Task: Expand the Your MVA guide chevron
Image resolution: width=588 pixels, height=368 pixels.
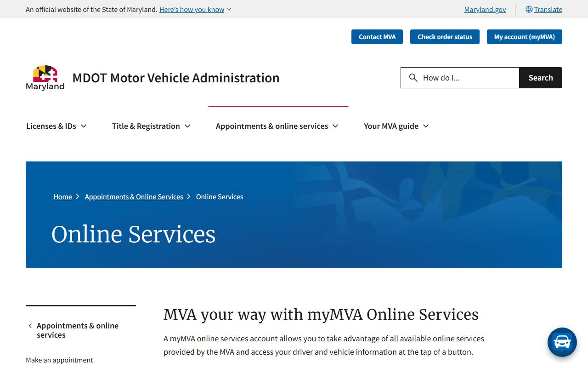Action: [426, 126]
